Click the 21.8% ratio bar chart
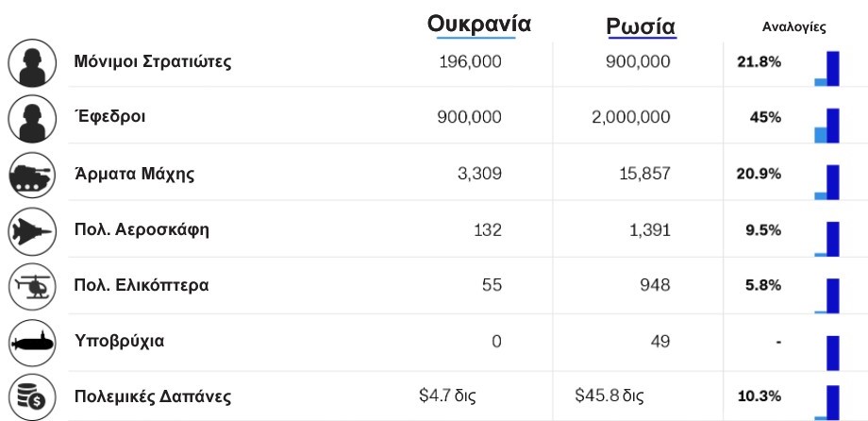Image resolution: width=868 pixels, height=421 pixels. 826,69
